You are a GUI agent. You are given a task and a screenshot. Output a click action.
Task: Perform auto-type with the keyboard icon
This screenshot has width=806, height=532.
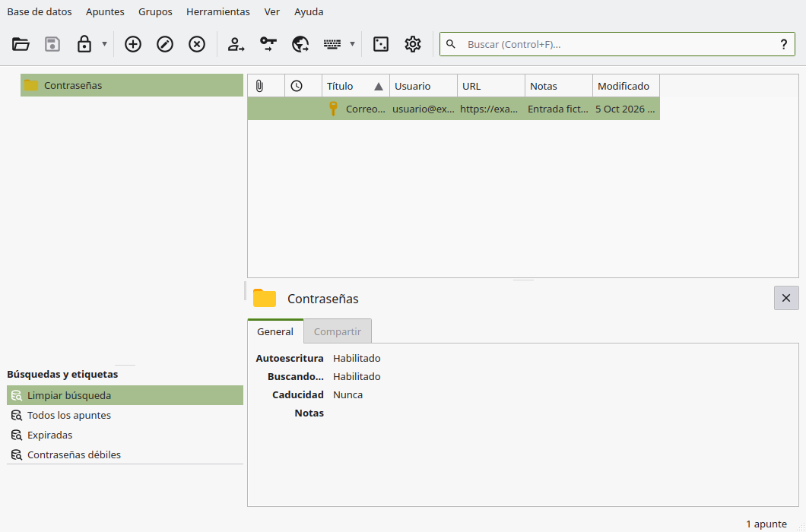coord(332,44)
